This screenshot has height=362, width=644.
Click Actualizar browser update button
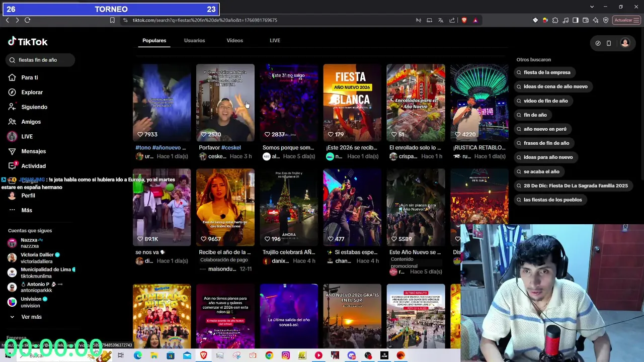click(x=626, y=20)
